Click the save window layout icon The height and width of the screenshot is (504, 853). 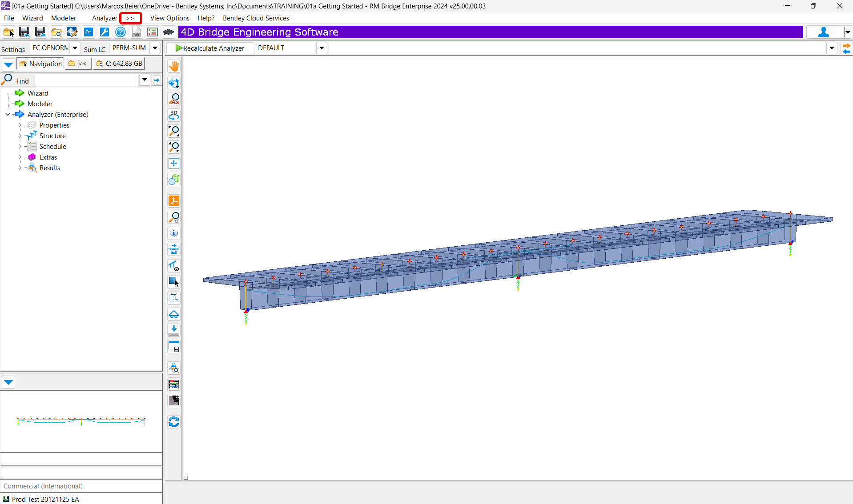pos(174,347)
